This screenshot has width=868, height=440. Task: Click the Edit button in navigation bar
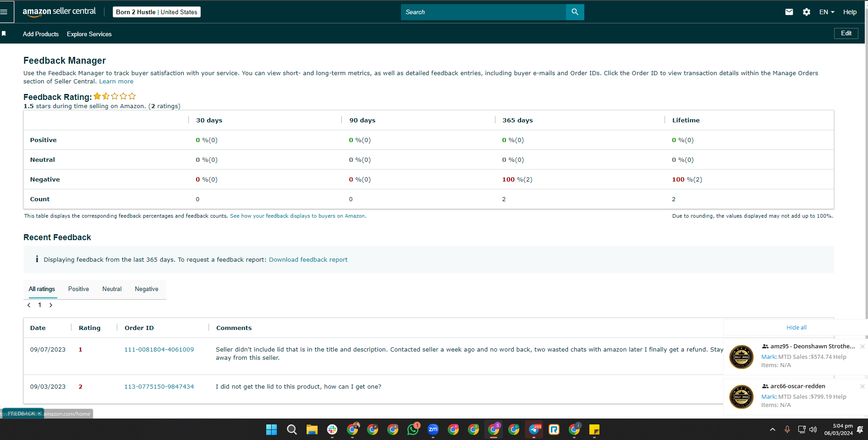click(846, 33)
